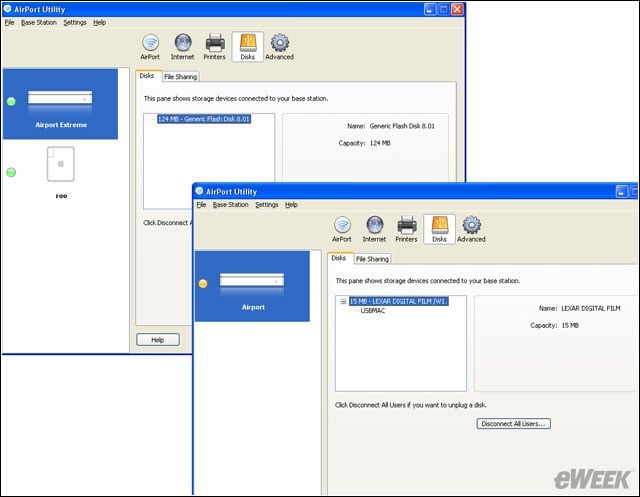Minimize the front AirPort Utility window
The width and height of the screenshot is (640, 497).
click(622, 191)
